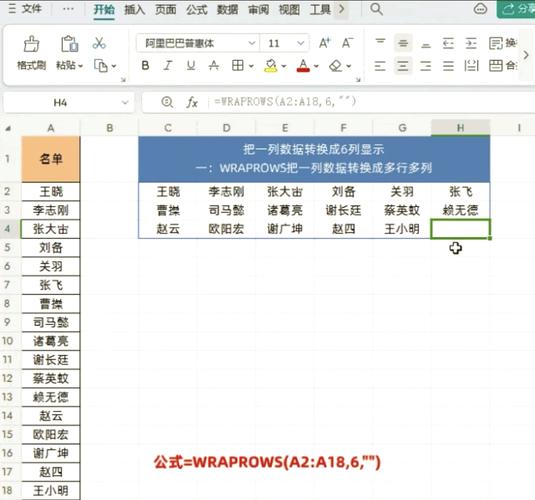Align text to the top
The image size is (535, 500).
380,43
